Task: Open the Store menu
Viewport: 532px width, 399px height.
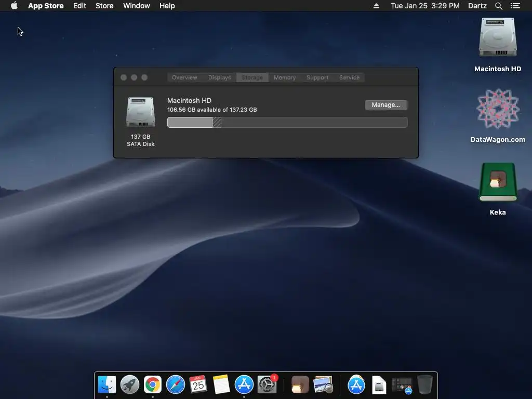Action: click(104, 6)
